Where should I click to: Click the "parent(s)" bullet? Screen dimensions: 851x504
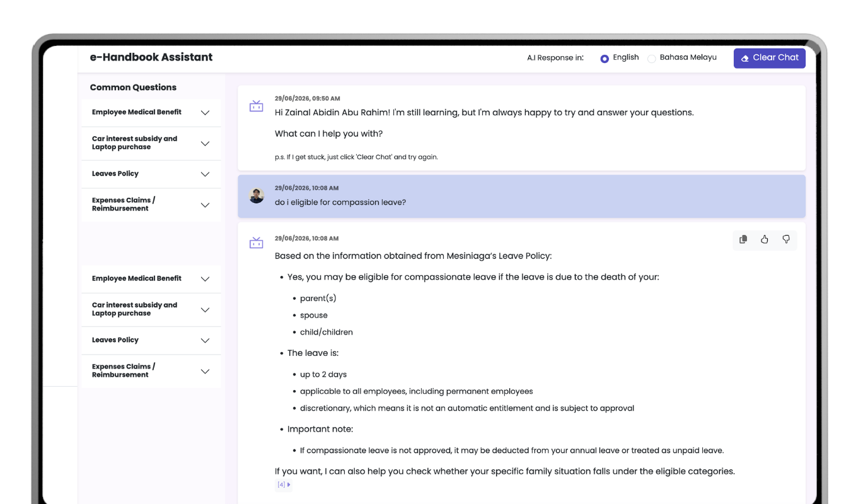tap(318, 299)
